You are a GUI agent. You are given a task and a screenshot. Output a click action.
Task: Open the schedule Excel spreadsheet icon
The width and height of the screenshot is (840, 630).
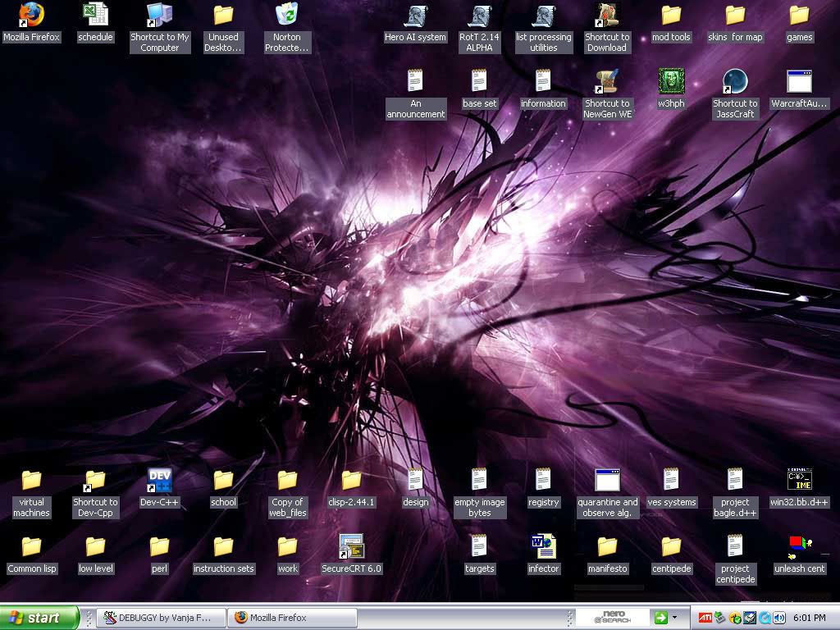click(95, 15)
